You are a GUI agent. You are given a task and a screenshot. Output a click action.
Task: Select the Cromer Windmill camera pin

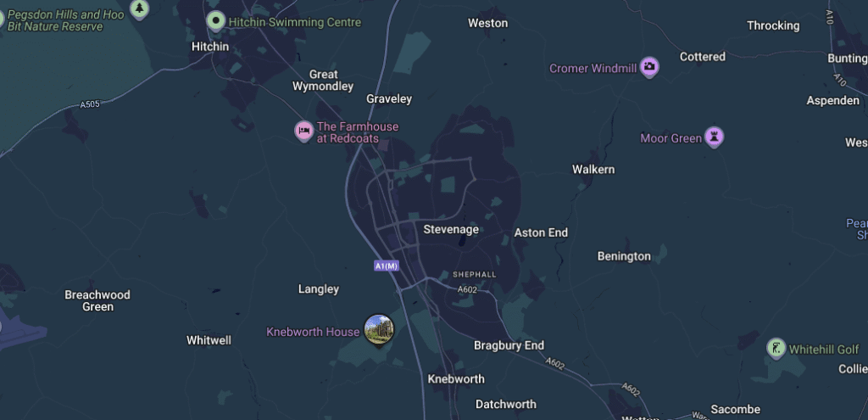click(649, 67)
